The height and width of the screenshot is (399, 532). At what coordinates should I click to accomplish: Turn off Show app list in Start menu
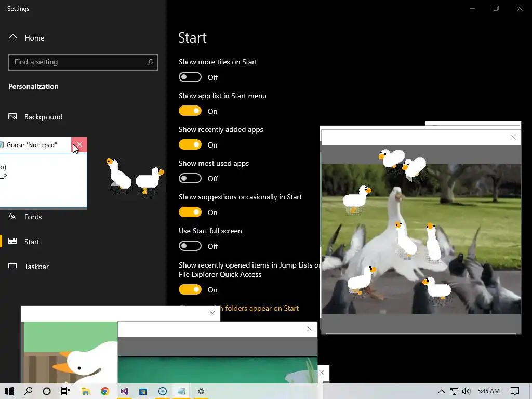190,111
